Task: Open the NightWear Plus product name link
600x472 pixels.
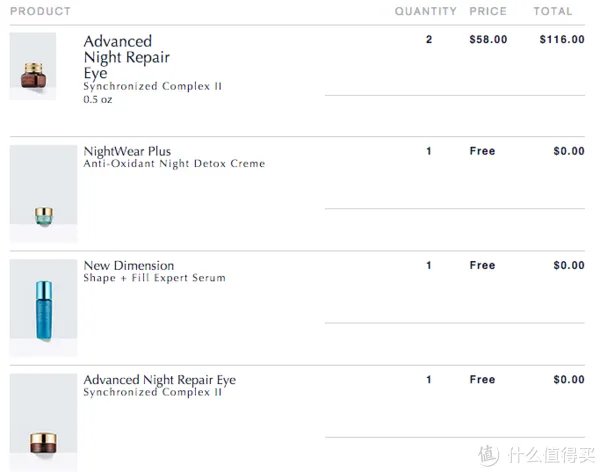Action: click(127, 151)
